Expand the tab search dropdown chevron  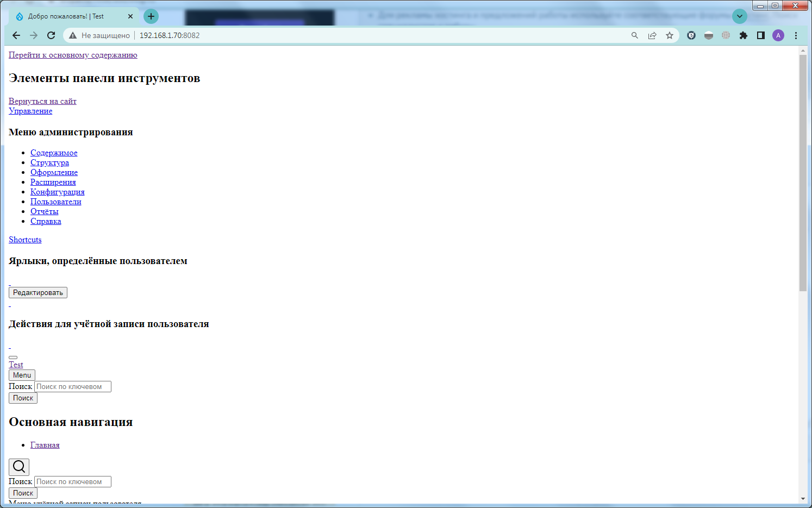pyautogui.click(x=739, y=16)
